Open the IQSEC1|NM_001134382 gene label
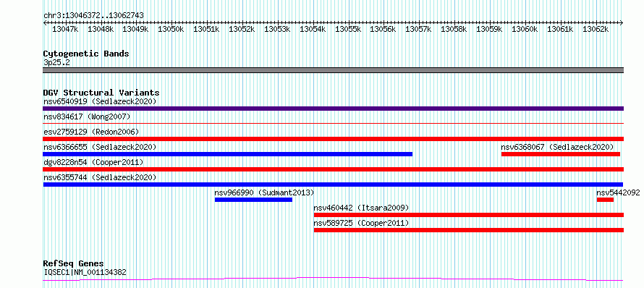Image resolution: width=644 pixels, height=288 pixels. point(85,272)
